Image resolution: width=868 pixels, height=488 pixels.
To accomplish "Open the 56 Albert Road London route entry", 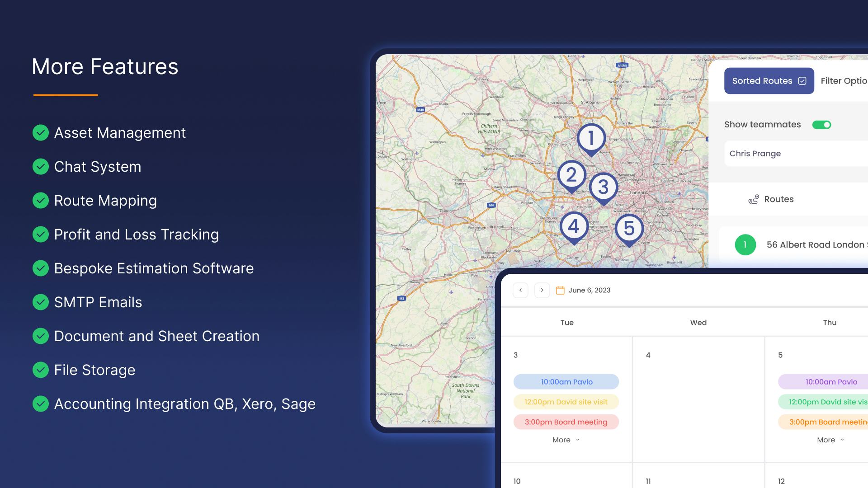I will coord(814,244).
